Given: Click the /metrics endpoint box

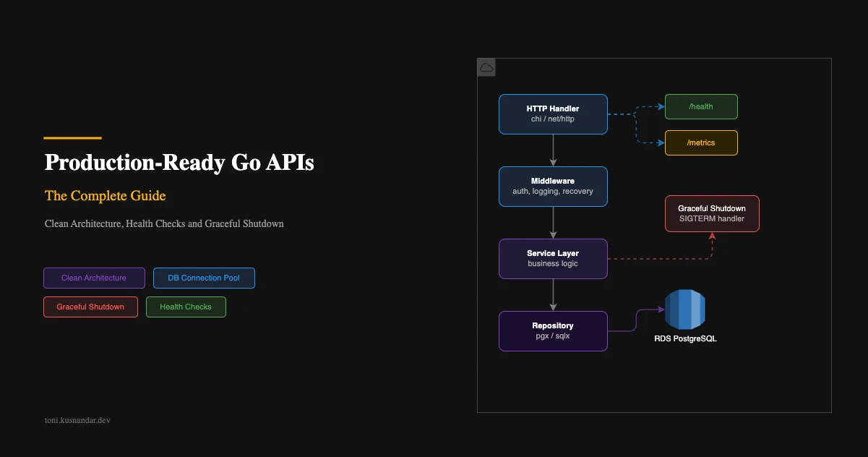Looking at the screenshot, I should pos(701,142).
